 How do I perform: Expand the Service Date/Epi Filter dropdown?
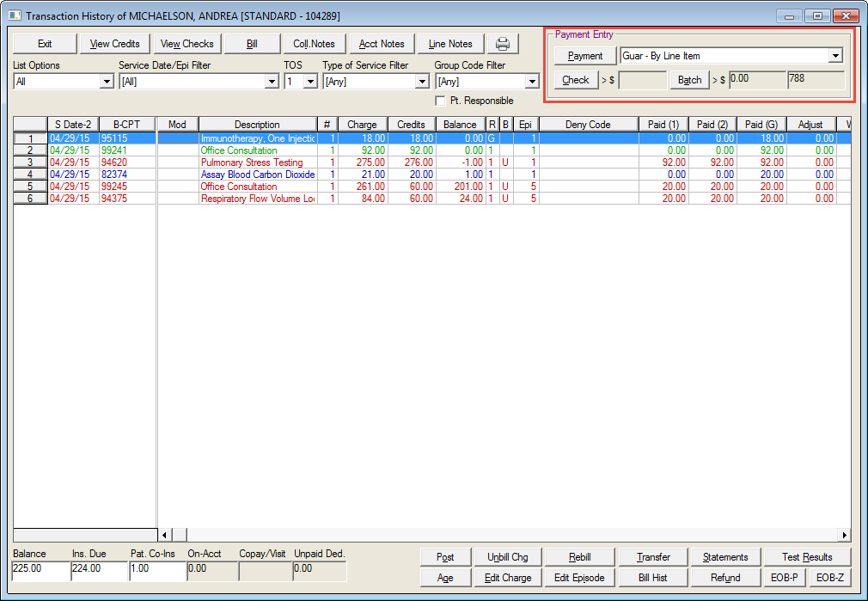coord(272,82)
